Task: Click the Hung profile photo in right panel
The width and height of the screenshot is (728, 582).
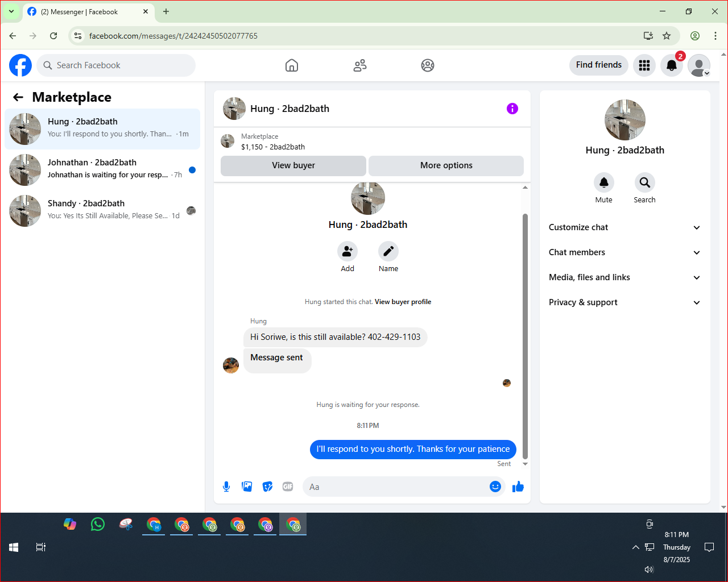Action: click(x=625, y=120)
